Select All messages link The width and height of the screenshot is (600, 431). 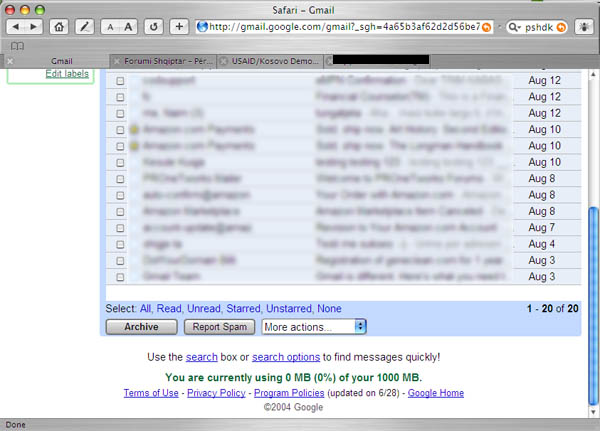point(145,309)
